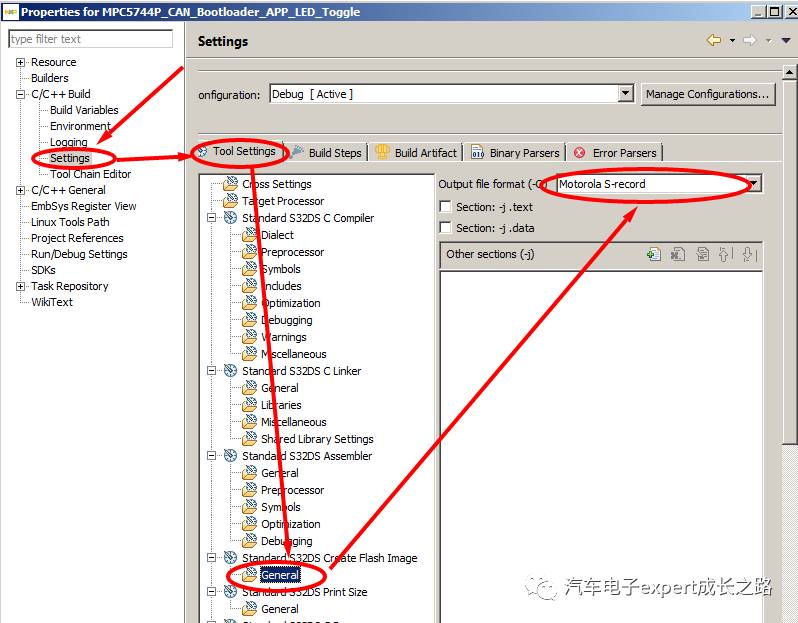The height and width of the screenshot is (623, 798).
Task: Enable the Section: -j .text checkbox
Action: click(445, 207)
